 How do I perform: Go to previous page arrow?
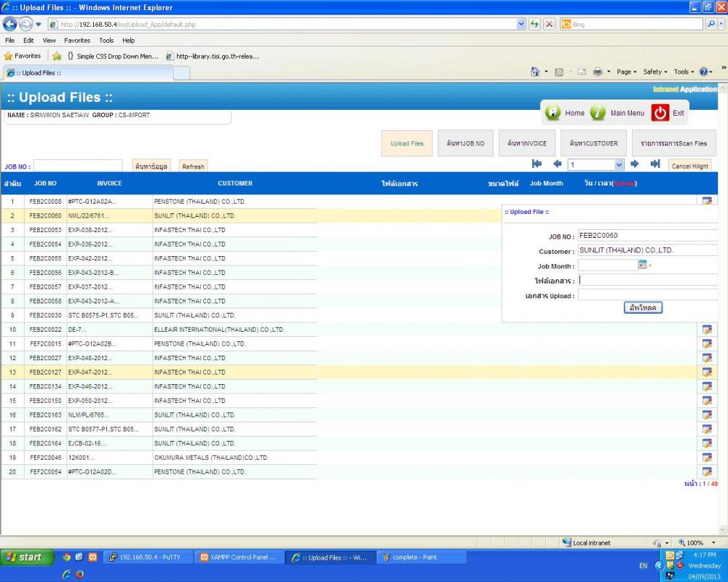(x=558, y=164)
